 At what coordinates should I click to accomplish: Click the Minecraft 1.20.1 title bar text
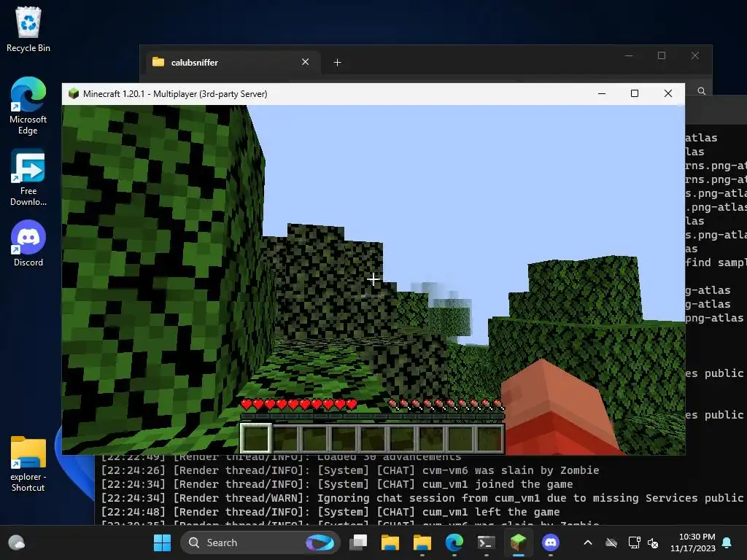pyautogui.click(x=175, y=94)
